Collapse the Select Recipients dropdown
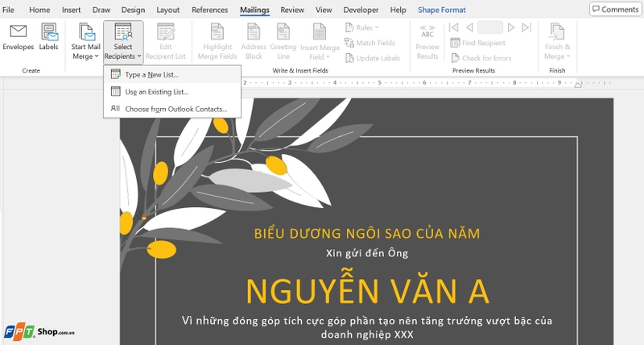644x345 pixels. coord(123,42)
